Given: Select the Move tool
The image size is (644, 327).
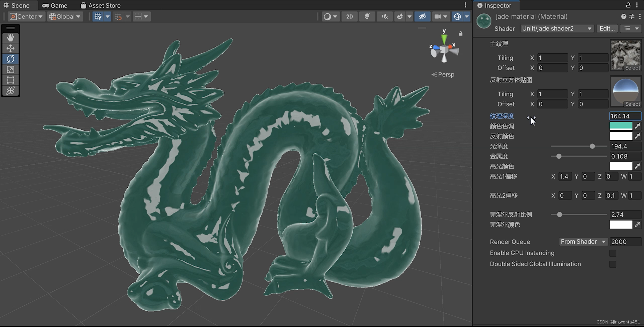Looking at the screenshot, I should pos(10,48).
